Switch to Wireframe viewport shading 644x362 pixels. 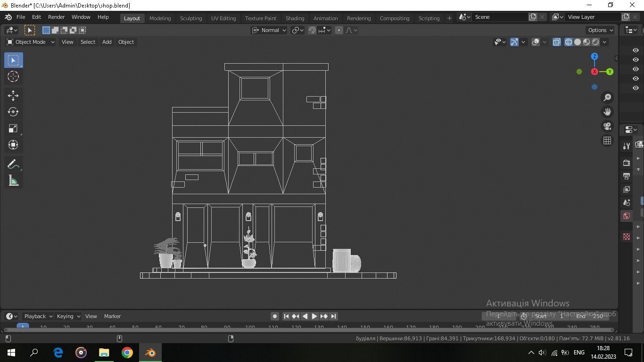pos(569,42)
